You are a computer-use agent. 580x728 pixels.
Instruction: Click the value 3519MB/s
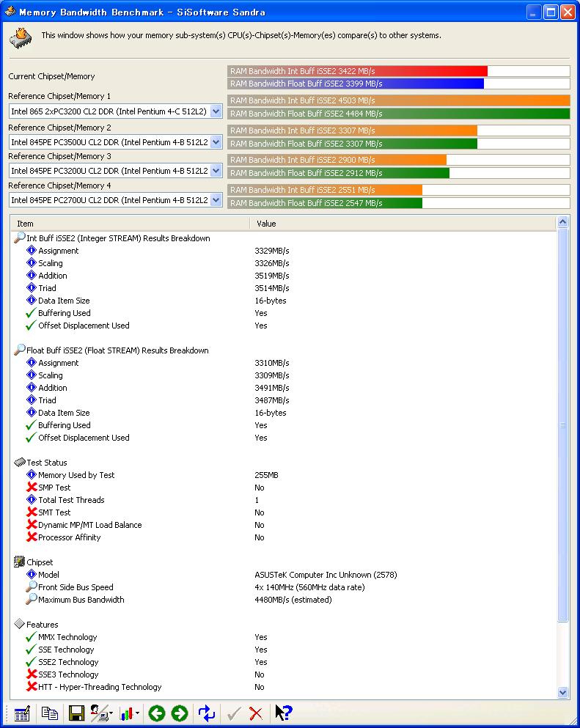[272, 276]
